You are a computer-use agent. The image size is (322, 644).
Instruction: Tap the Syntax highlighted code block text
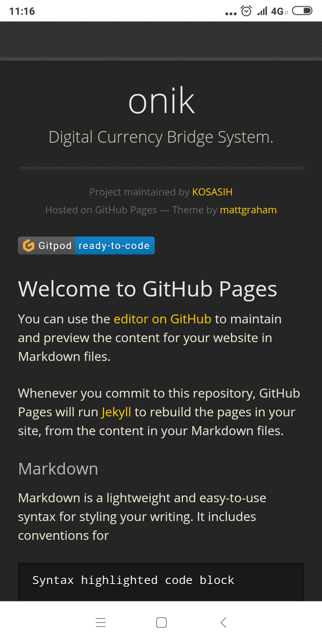(x=133, y=580)
